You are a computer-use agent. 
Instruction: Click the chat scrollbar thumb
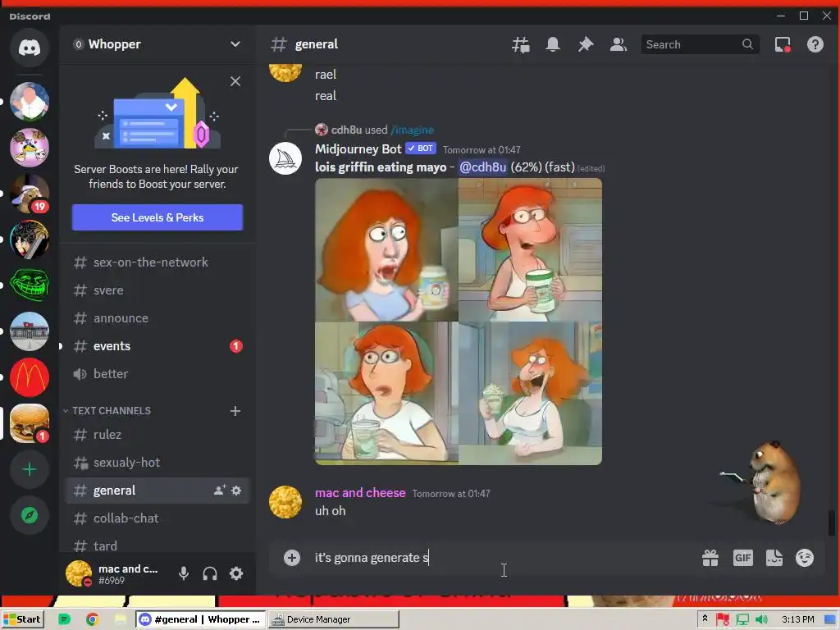(x=831, y=523)
